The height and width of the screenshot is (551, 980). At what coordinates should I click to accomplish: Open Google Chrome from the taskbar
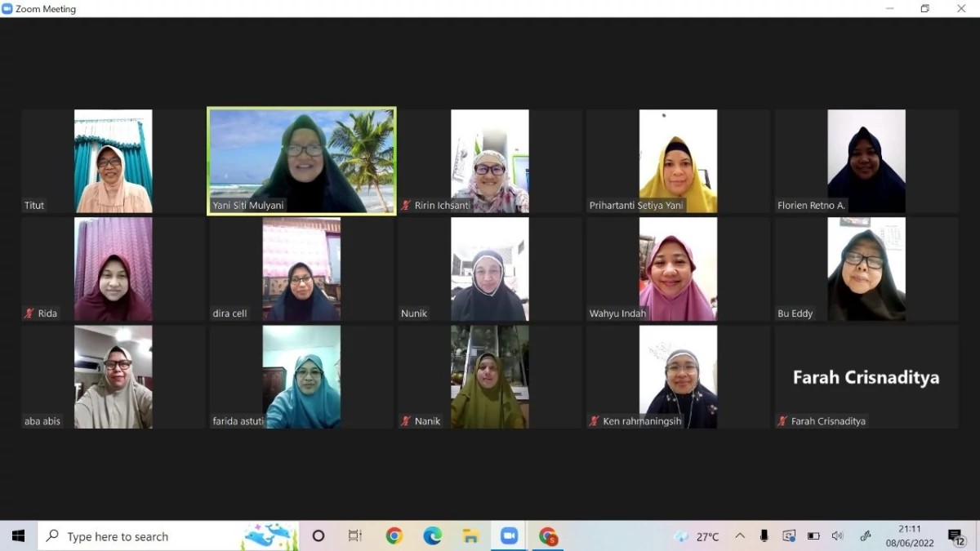point(394,536)
